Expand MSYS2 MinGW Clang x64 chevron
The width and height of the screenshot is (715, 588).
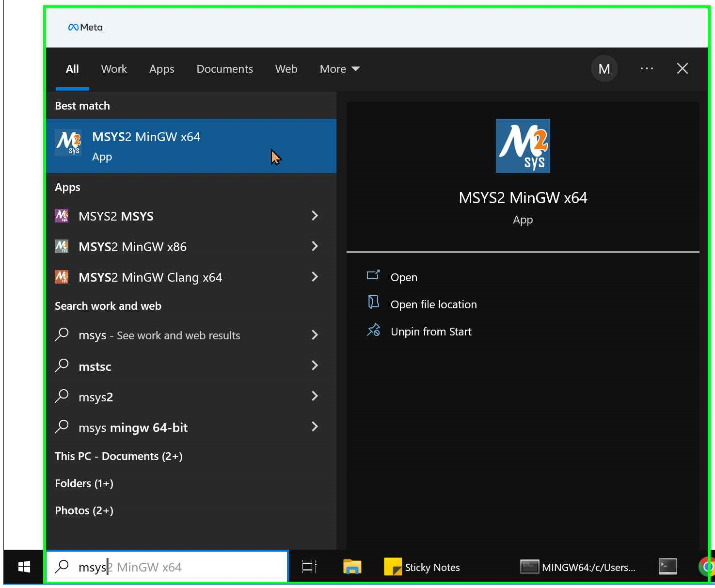315,277
